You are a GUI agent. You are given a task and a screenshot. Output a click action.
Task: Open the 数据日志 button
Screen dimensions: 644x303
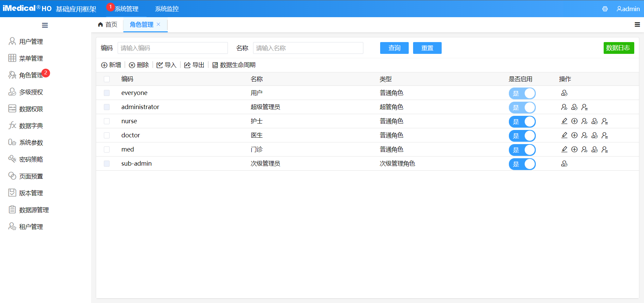click(x=618, y=48)
